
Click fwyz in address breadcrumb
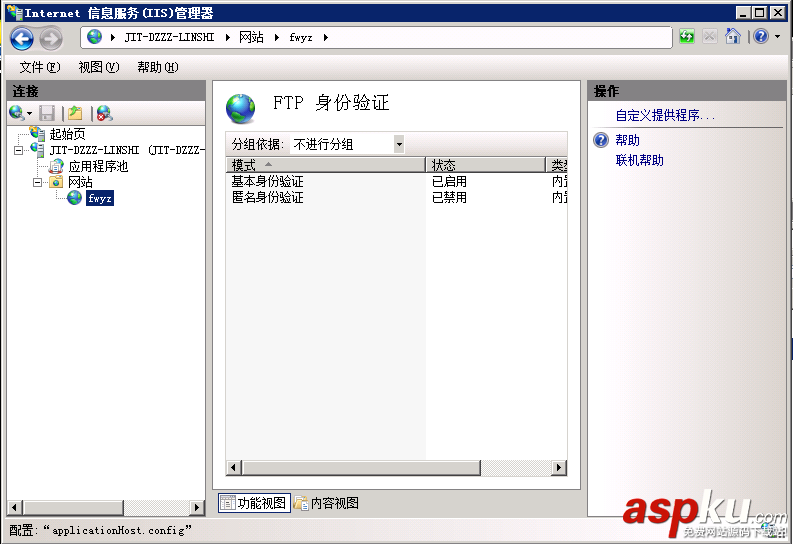[301, 37]
